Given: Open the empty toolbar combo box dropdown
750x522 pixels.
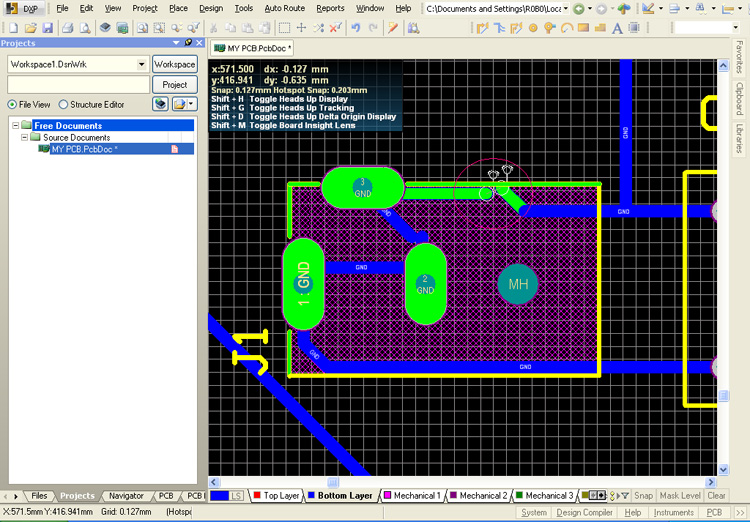Looking at the screenshot, I should pos(736,28).
